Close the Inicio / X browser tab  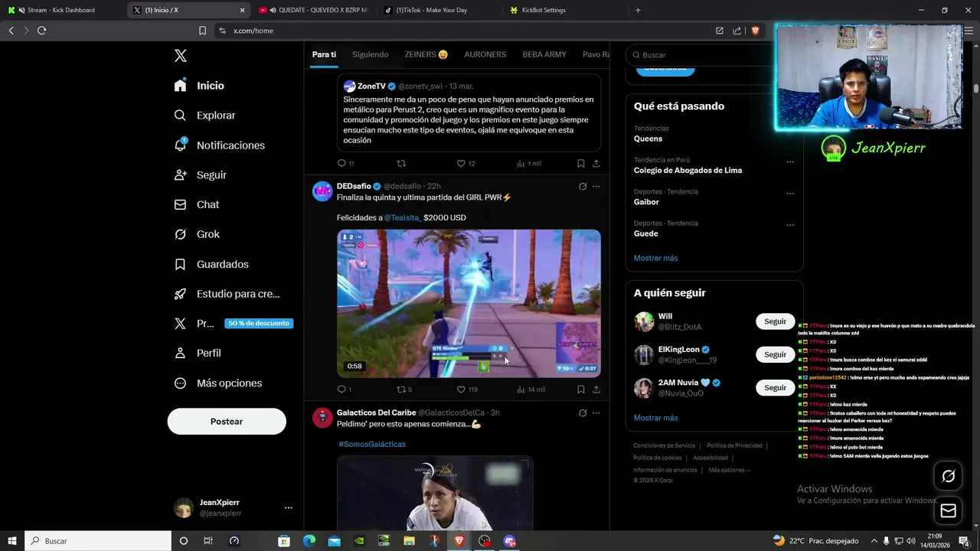point(243,10)
